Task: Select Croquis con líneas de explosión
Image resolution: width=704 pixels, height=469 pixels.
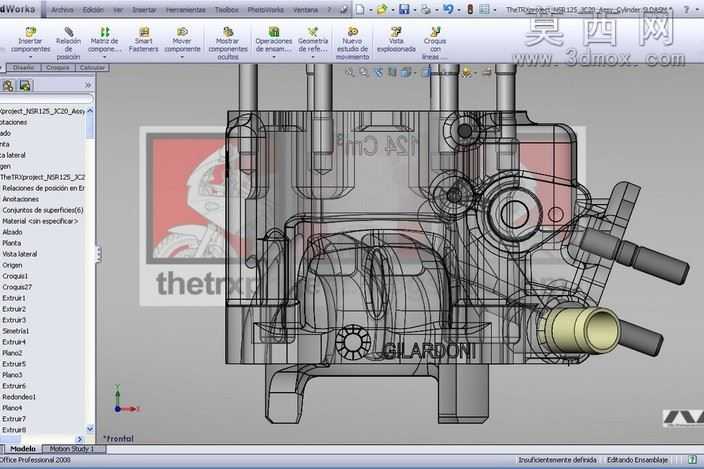Action: (x=435, y=43)
